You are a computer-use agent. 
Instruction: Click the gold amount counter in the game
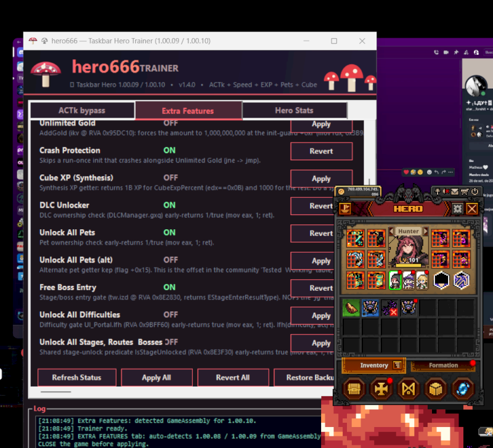(359, 192)
